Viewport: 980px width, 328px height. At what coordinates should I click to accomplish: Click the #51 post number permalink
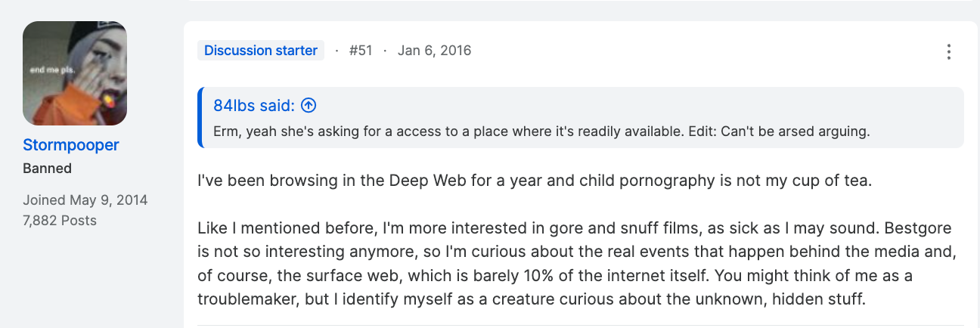point(361,51)
